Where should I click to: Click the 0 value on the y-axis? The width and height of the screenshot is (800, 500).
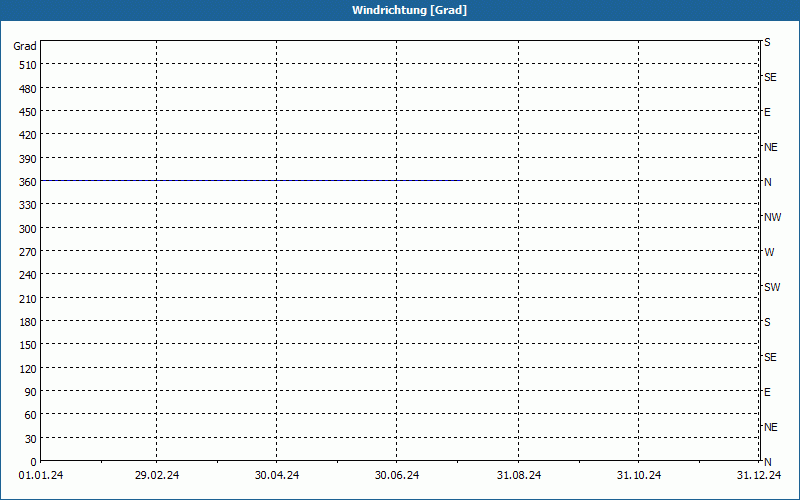point(33,462)
